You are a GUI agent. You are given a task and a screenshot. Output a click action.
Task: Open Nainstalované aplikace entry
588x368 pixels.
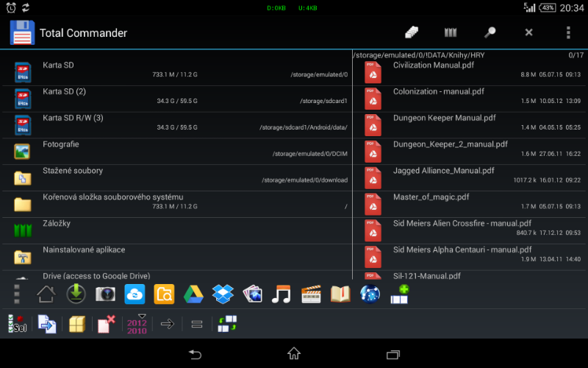pos(176,257)
